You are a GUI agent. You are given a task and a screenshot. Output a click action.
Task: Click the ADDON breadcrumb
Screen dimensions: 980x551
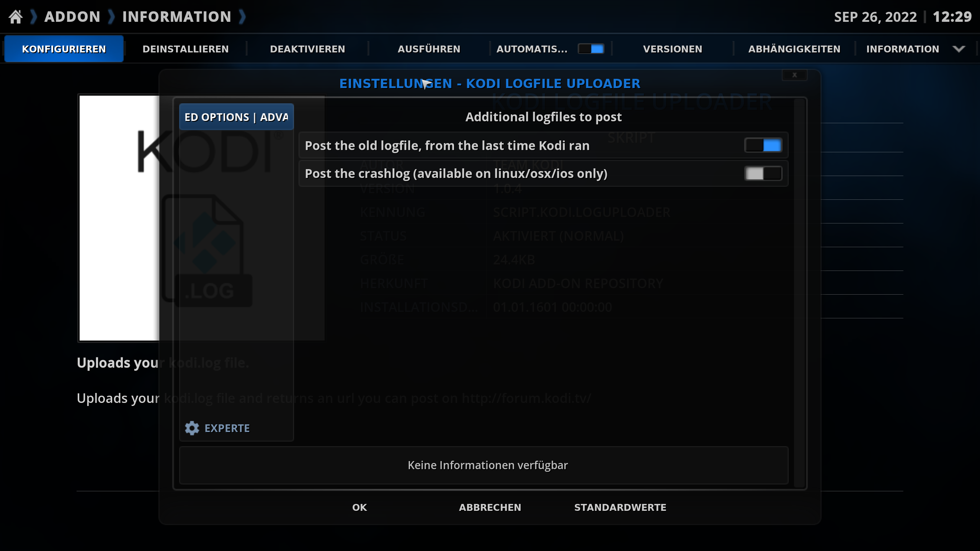(x=72, y=17)
